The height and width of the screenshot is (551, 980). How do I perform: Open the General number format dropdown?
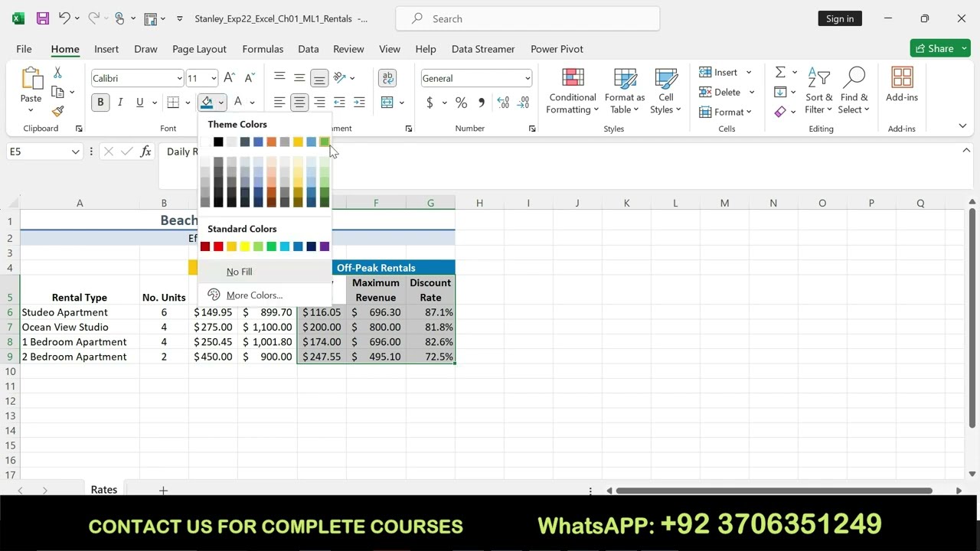pyautogui.click(x=527, y=78)
